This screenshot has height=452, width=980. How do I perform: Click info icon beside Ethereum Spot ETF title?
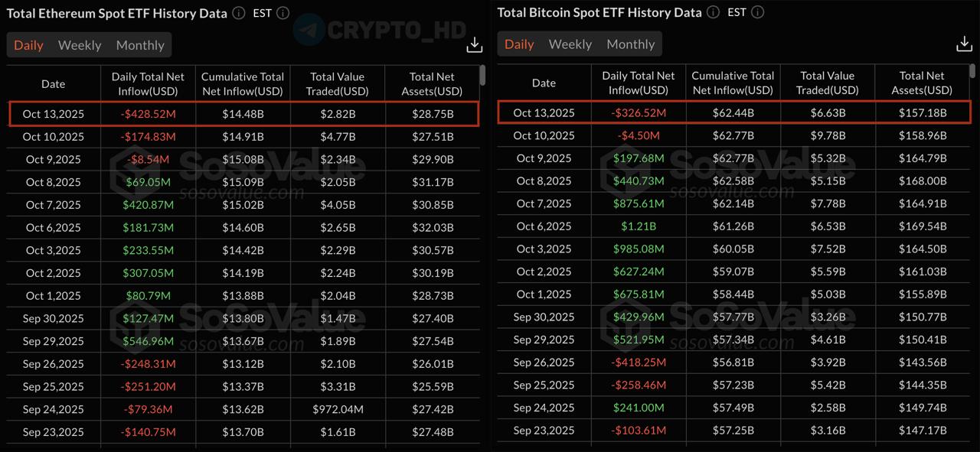(238, 13)
